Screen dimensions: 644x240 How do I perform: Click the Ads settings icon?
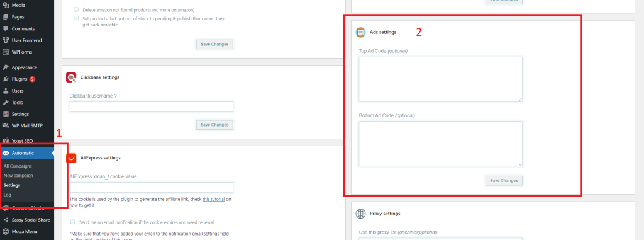click(360, 32)
